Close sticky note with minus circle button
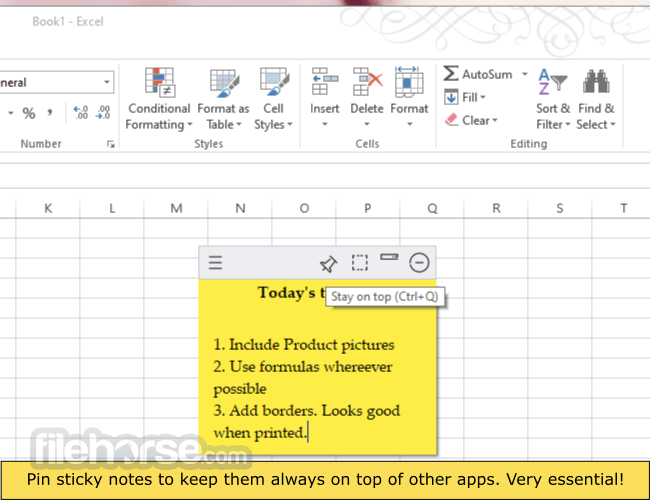The height and width of the screenshot is (500, 650). pos(419,263)
